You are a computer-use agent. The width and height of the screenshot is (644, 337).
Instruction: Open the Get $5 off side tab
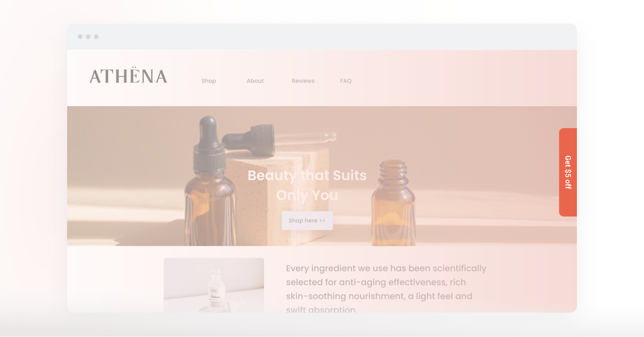568,172
